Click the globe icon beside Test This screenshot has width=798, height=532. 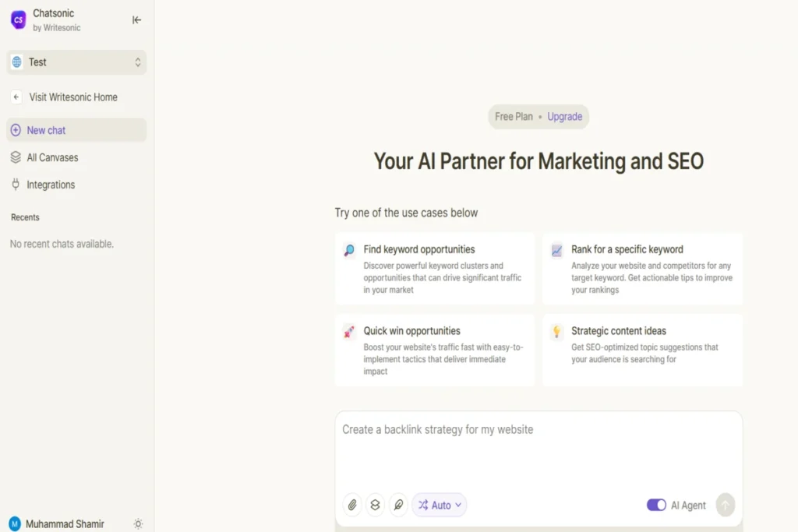[x=17, y=62]
